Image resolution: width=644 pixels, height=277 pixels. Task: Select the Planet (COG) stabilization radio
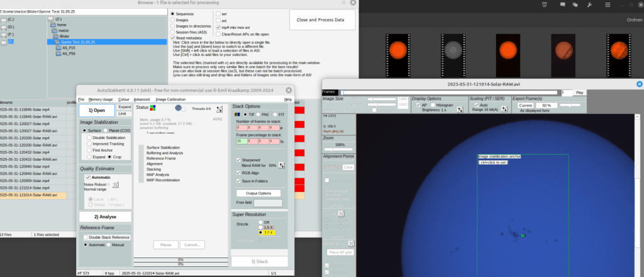[x=106, y=130]
